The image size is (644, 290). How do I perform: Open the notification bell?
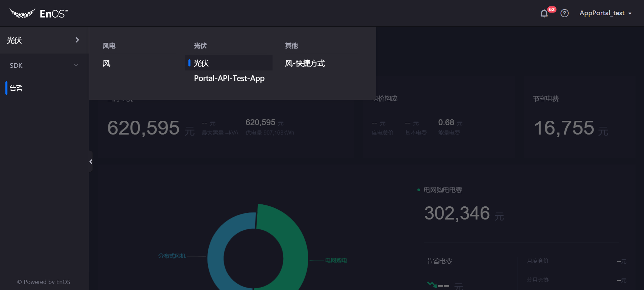(544, 13)
